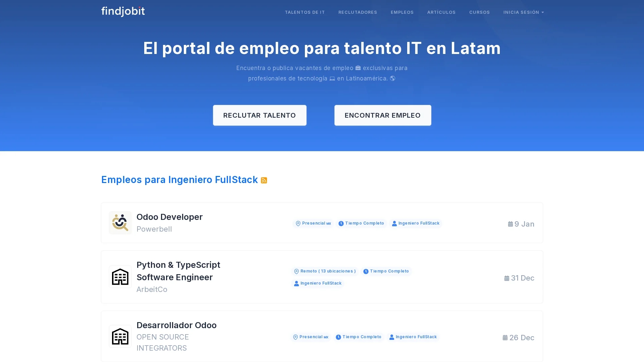Screen dimensions: 644x362
Task: Click OPEN SOURCE INTEGRATORS company name
Action: [x=163, y=342]
